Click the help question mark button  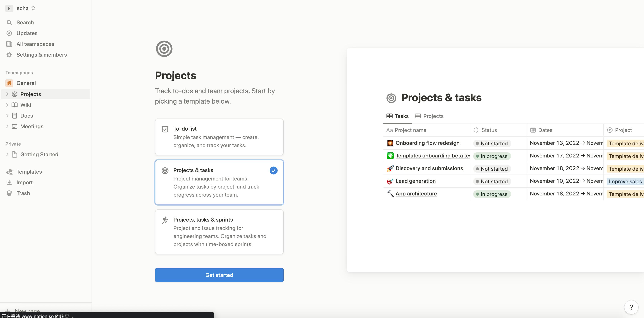coord(631,307)
